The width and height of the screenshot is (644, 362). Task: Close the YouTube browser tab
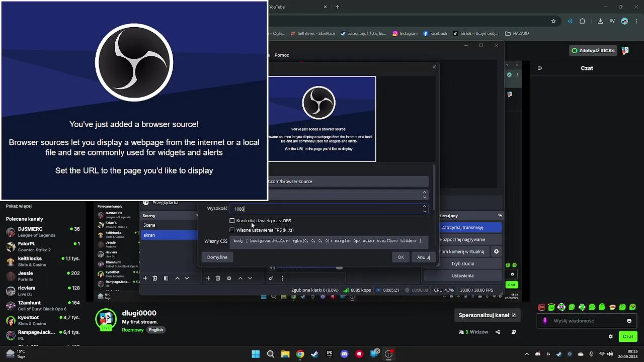(x=326, y=7)
